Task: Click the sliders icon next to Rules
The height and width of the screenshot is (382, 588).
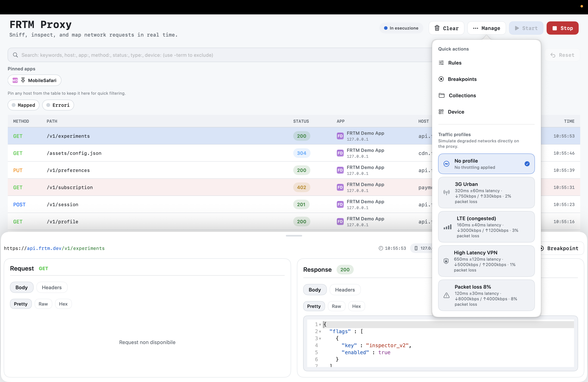Action: (x=441, y=63)
